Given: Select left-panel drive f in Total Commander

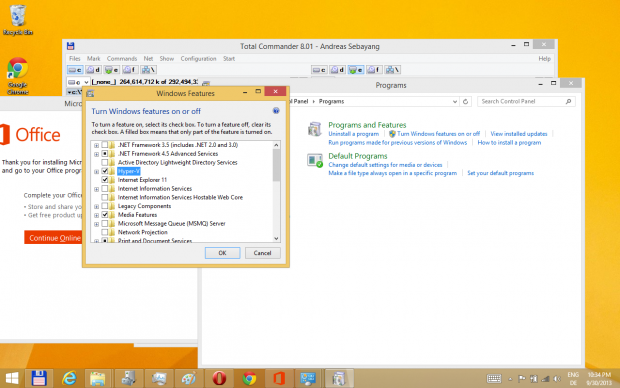Looking at the screenshot, I should [x=130, y=70].
